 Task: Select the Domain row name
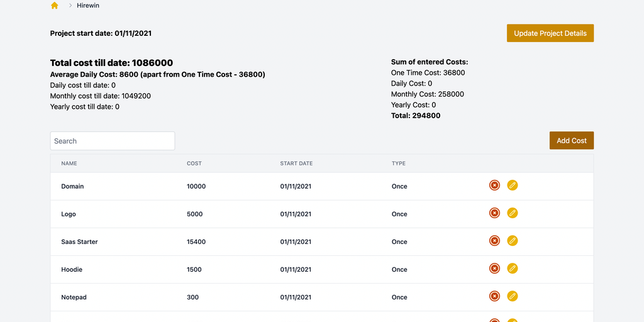tap(72, 186)
